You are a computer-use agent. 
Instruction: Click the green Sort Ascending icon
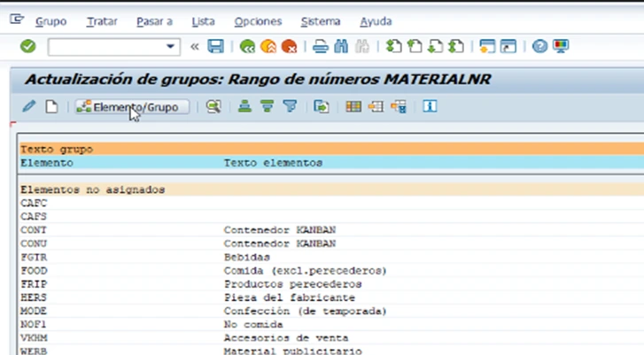click(x=244, y=107)
